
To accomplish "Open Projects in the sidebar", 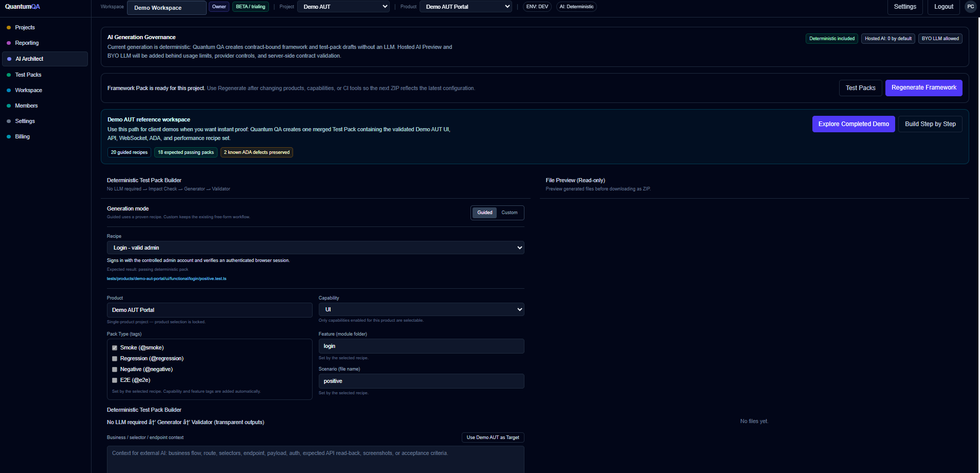I will tap(25, 27).
